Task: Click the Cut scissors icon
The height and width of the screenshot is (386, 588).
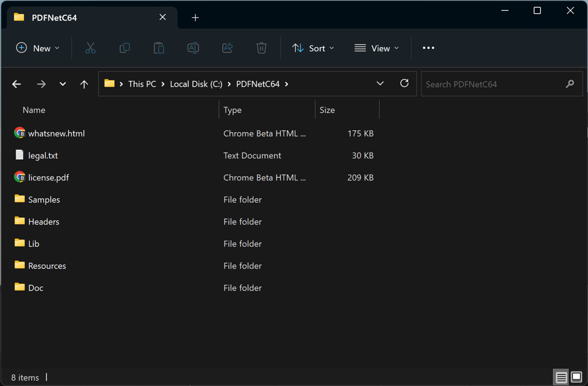Action: point(91,48)
